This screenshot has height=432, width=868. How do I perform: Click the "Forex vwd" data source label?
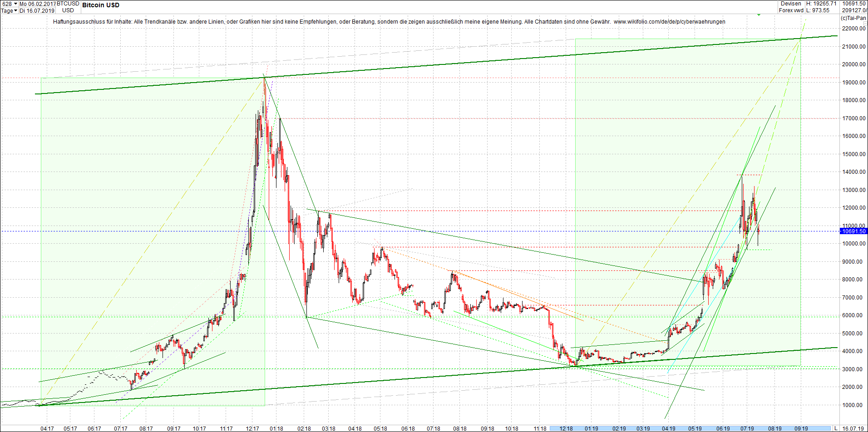pos(791,10)
